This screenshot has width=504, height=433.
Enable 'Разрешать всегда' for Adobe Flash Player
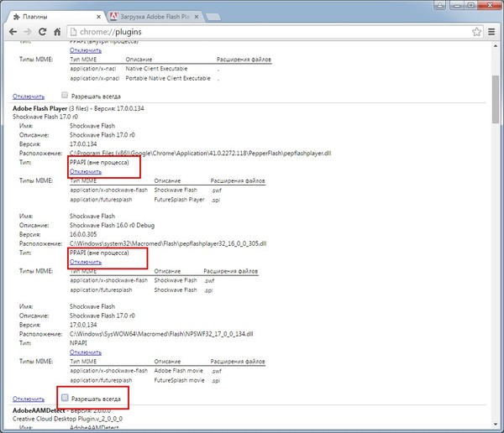pyautogui.click(x=65, y=398)
